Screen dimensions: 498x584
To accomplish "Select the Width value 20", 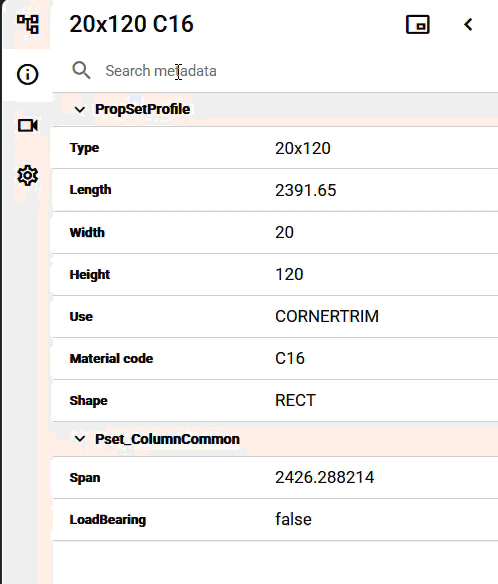I will click(284, 232).
